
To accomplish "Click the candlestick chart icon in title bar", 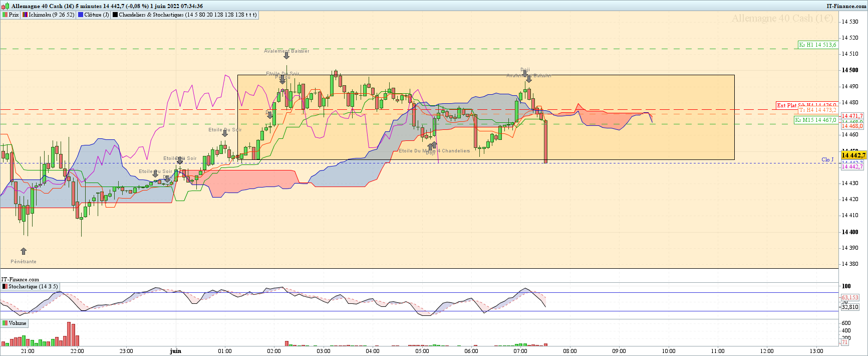I will [5, 6].
